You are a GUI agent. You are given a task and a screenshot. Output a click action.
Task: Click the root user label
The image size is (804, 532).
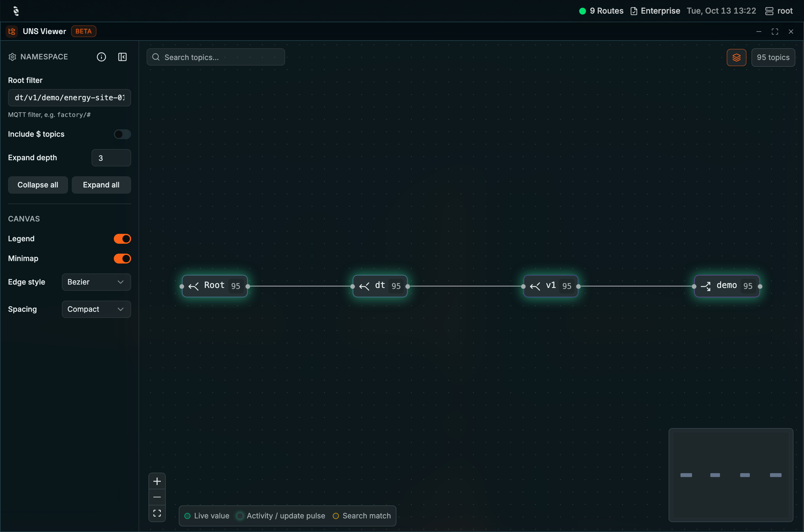click(785, 11)
